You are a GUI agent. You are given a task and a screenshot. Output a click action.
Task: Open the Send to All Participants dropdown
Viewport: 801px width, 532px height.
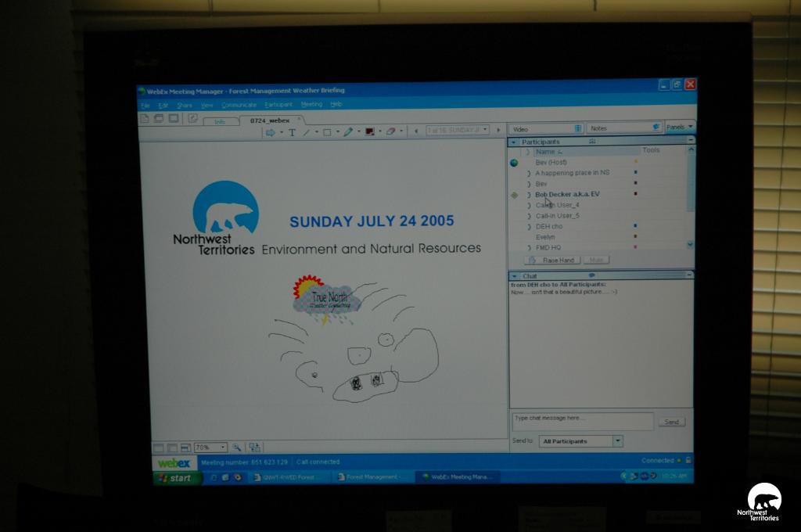point(617,441)
